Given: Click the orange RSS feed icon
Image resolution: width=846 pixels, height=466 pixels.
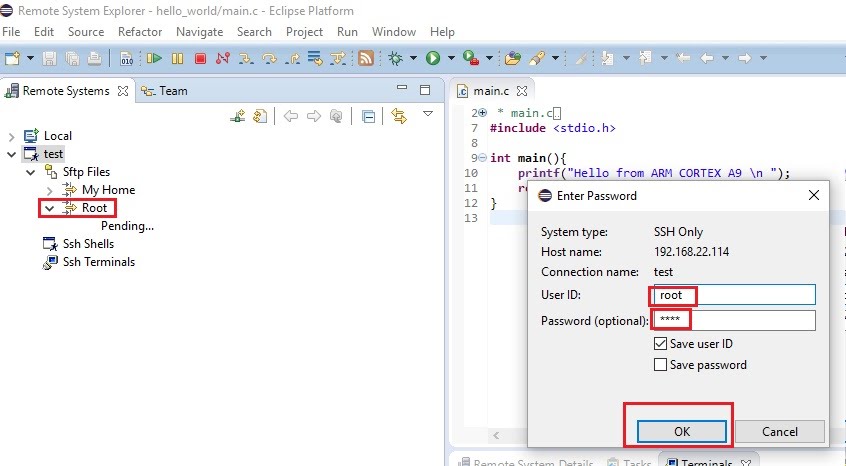Looking at the screenshot, I should [x=366, y=58].
